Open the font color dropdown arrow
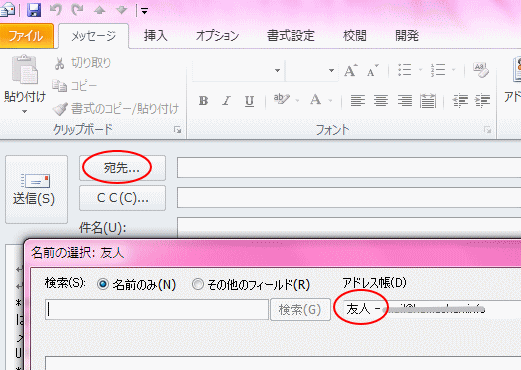Viewport: 521px width, 370px height. (x=330, y=100)
